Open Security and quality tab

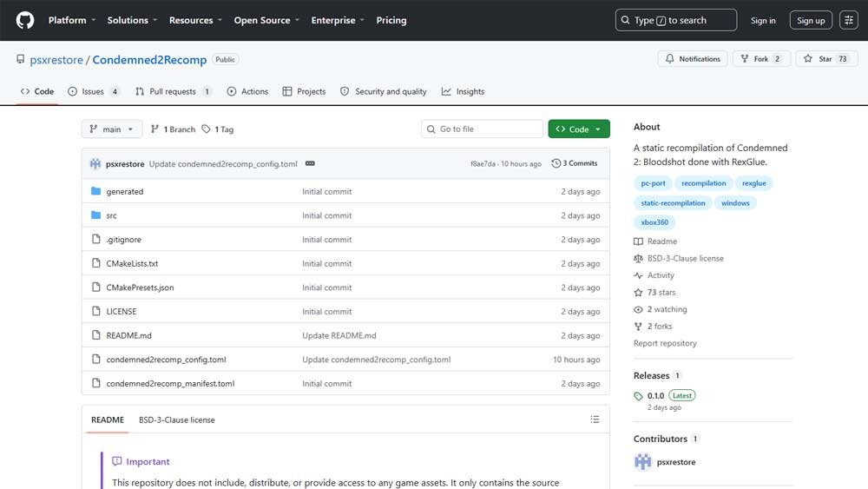click(x=383, y=91)
